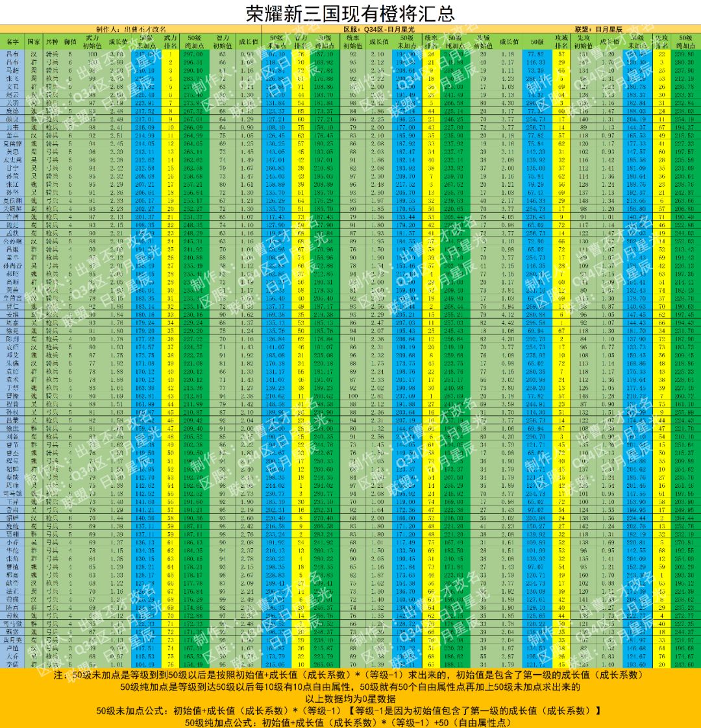Select the 联盟：日月星辰 header cell
701x728 pixels.
(x=598, y=29)
